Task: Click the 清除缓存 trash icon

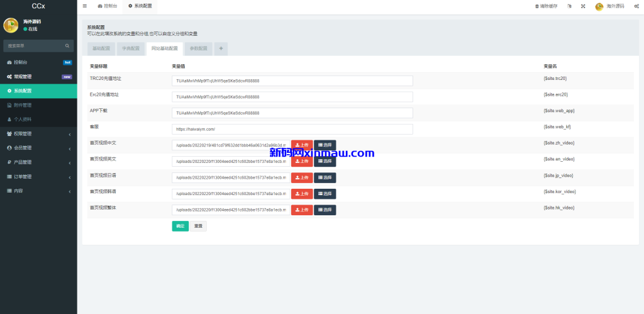Action: 536,6
